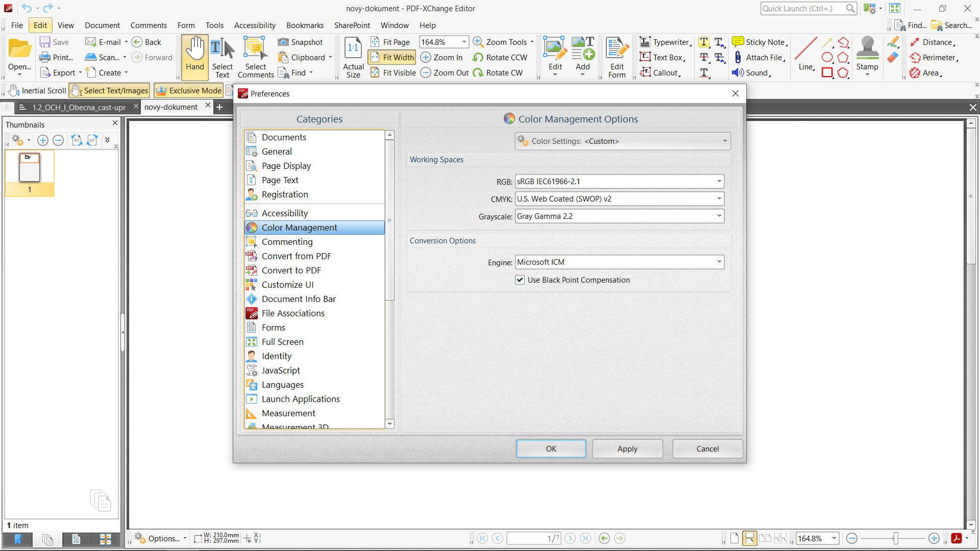The height and width of the screenshot is (551, 980).
Task: Select the Commenting category
Action: pyautogui.click(x=314, y=242)
